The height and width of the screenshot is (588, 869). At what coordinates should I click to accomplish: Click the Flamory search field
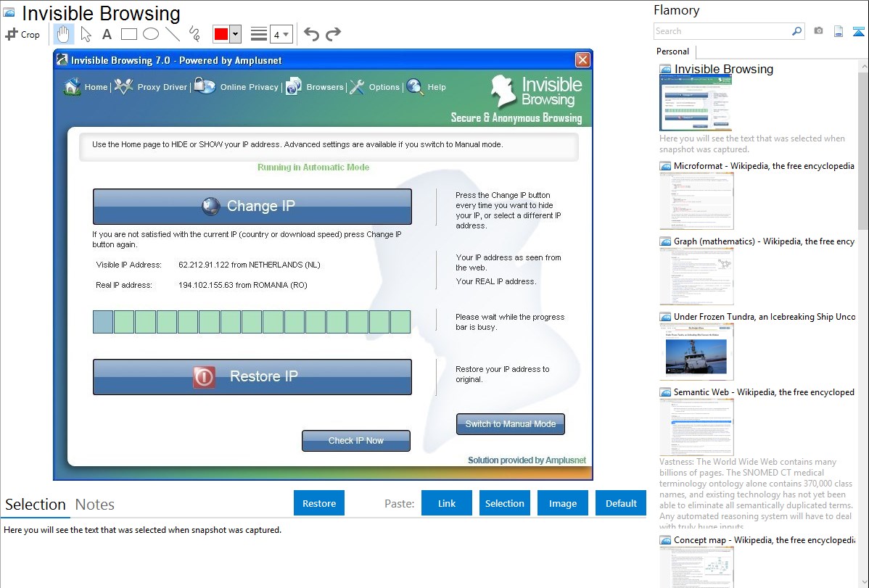tap(722, 31)
